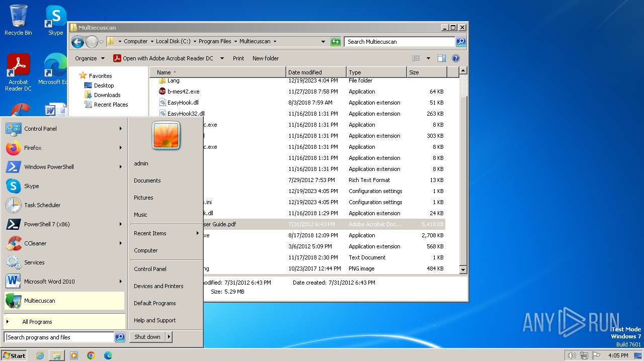Launch CCleaner from the Start menu

point(64,243)
